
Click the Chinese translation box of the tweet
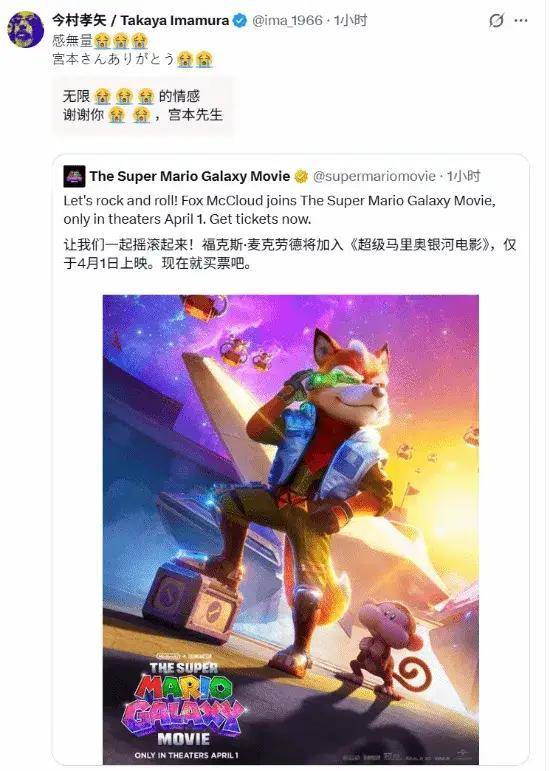[x=143, y=106]
